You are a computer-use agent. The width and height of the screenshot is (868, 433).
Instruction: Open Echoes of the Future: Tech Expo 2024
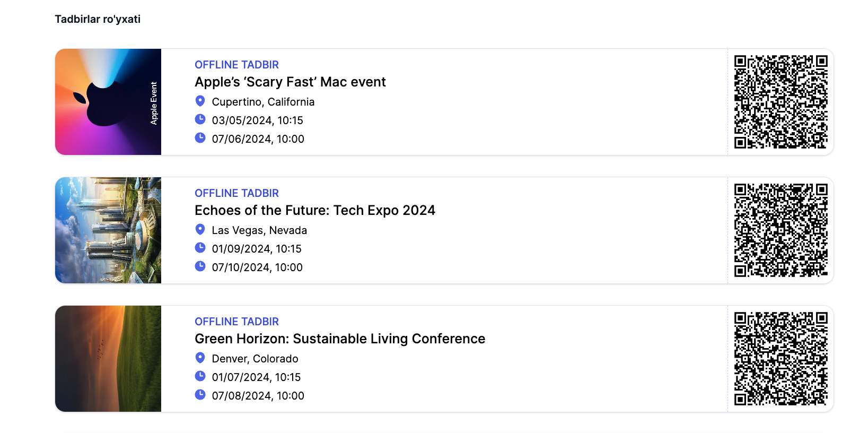[x=314, y=211]
